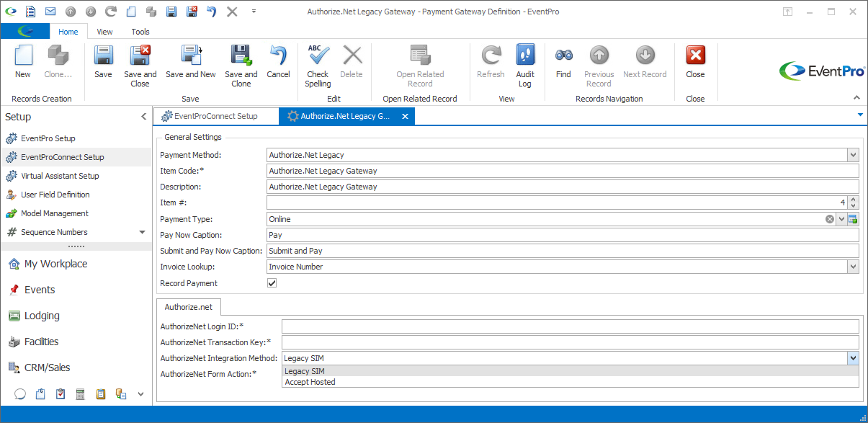Viewport: 868px width, 423px height.
Task: Switch to the Home ribbon tab
Action: pyautogui.click(x=68, y=32)
